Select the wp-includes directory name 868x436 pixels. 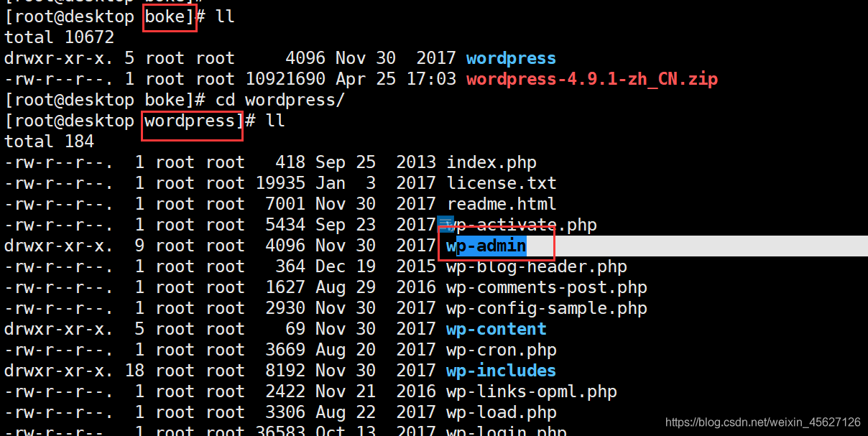click(x=502, y=371)
